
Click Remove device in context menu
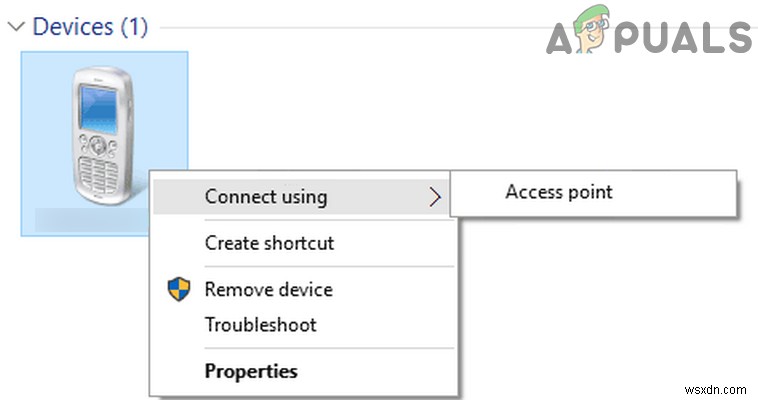coord(268,290)
